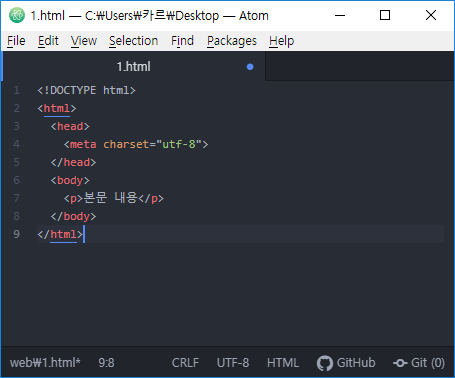Click the opening <html> tag on line 2
The width and height of the screenshot is (455, 378).
point(57,108)
